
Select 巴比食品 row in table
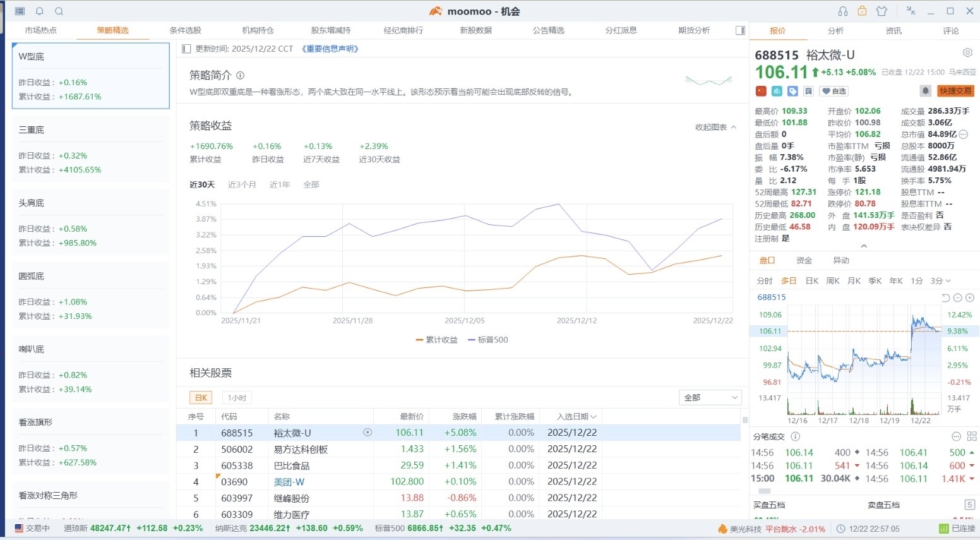[458, 465]
